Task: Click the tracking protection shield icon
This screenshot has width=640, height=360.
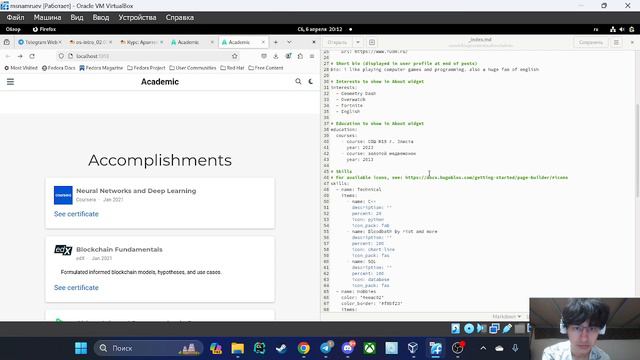Action: click(x=61, y=56)
